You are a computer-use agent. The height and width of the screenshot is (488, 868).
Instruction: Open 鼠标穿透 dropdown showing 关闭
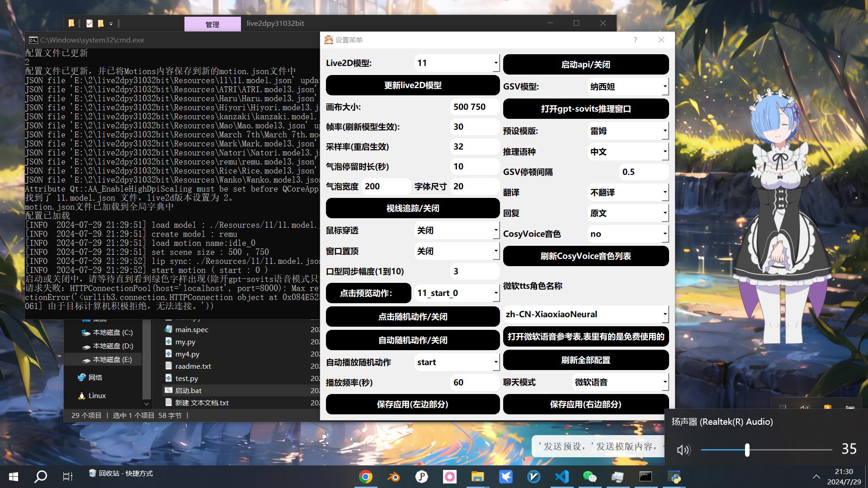click(457, 230)
